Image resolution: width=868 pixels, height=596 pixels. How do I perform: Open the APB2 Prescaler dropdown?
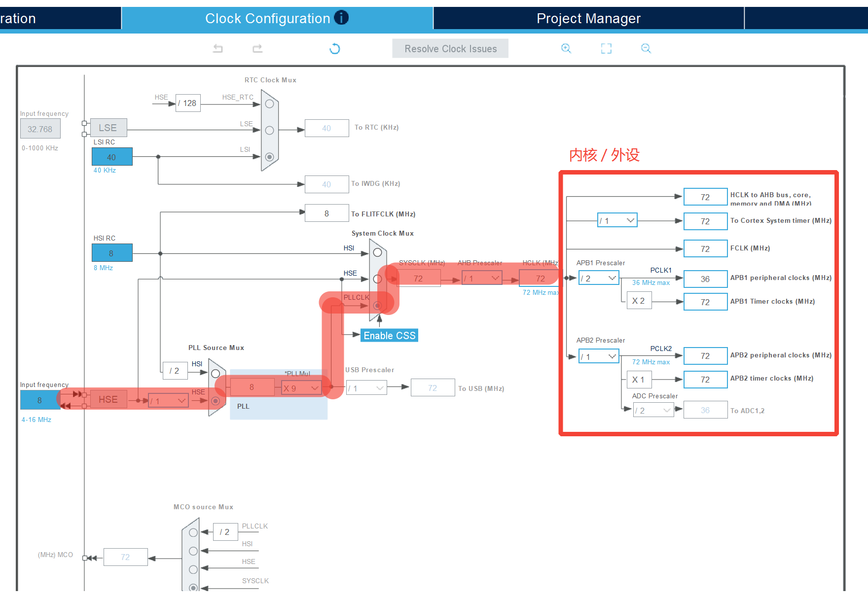(599, 356)
